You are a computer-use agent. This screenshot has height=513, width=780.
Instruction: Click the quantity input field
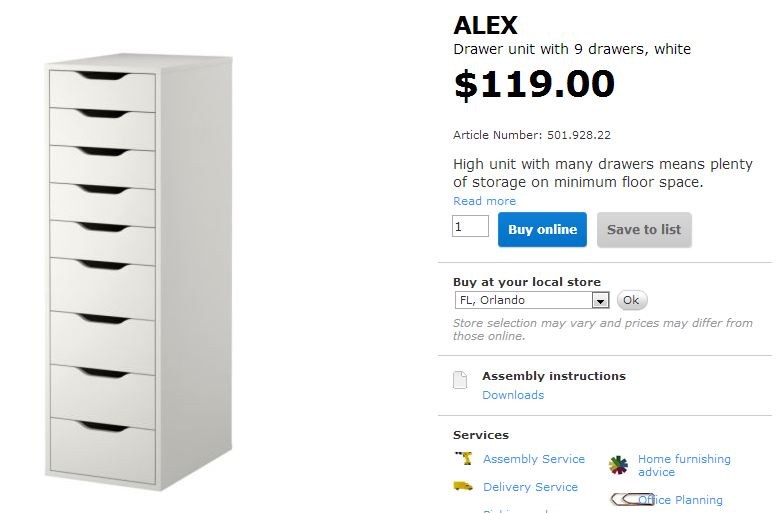pos(470,227)
